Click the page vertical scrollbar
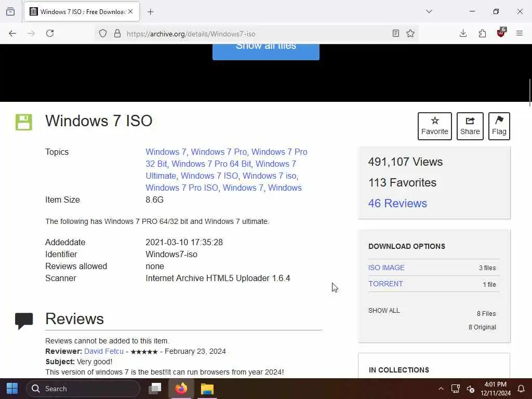Image resolution: width=532 pixels, height=399 pixels. [x=529, y=92]
